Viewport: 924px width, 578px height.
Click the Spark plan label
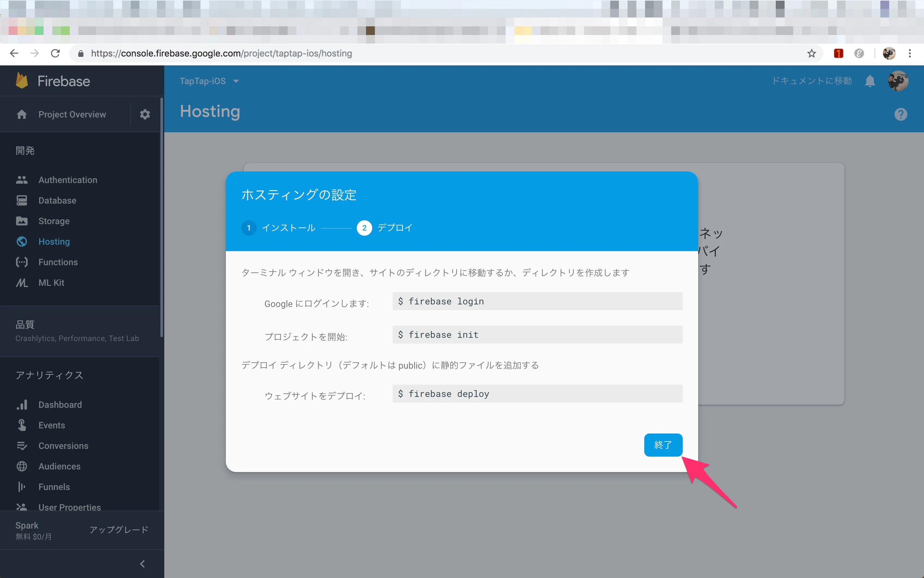27,525
